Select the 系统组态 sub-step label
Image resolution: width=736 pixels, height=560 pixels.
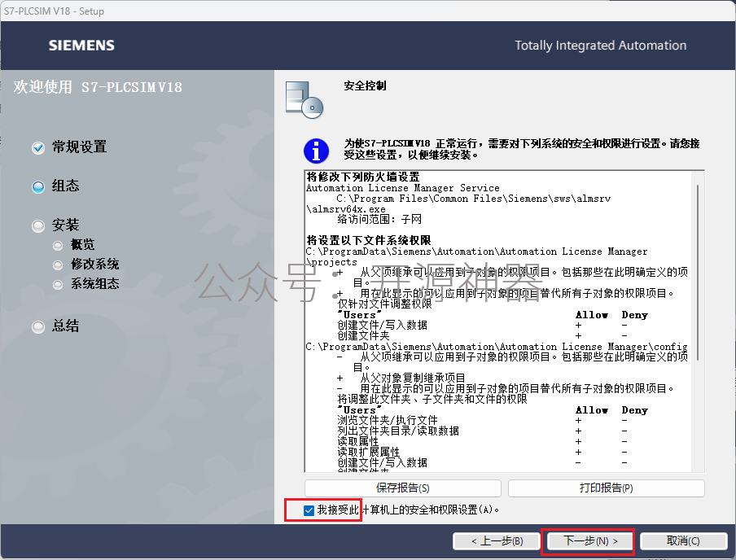pos(94,283)
